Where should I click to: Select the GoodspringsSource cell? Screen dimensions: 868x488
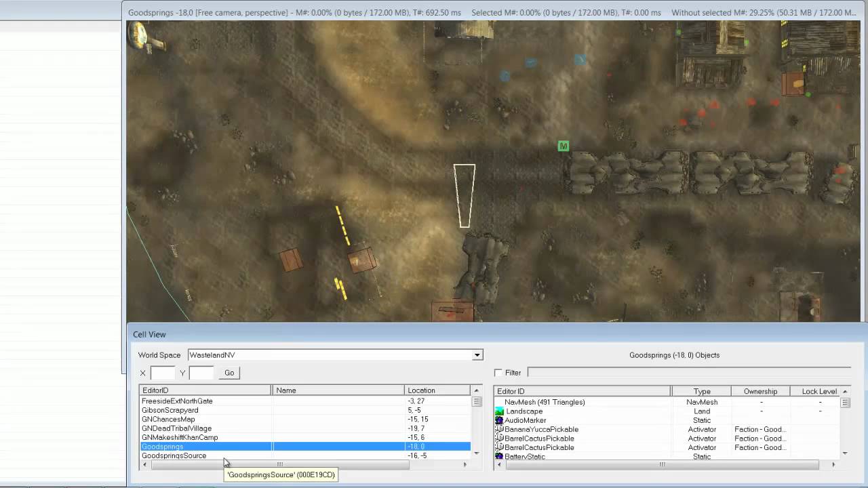pos(174,455)
